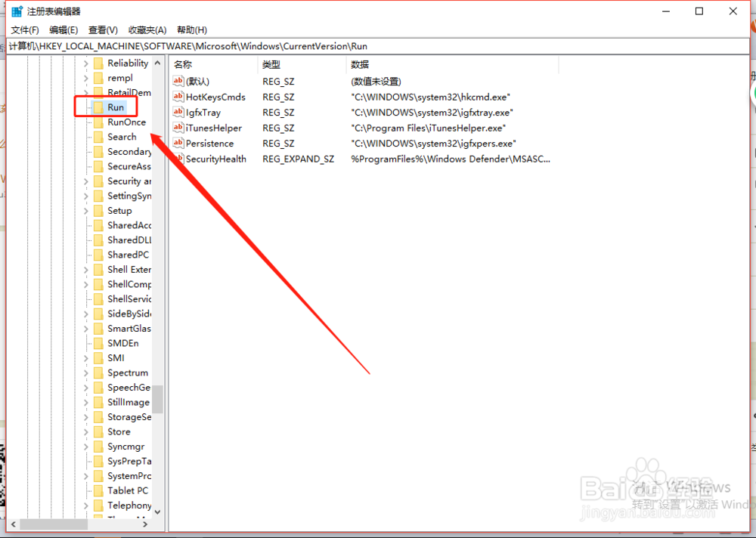Click the horizontal scrollbar left arrow
The height and width of the screenshot is (538, 756).
pyautogui.click(x=13, y=524)
